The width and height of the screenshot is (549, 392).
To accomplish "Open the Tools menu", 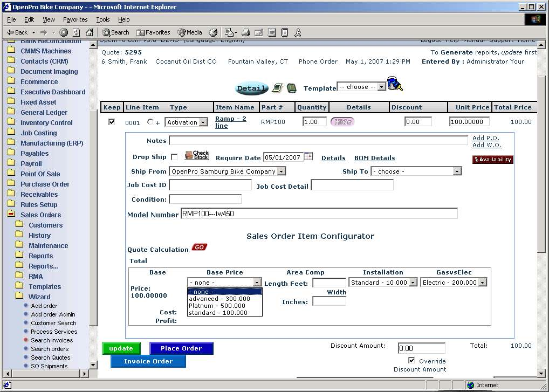I will point(102,19).
